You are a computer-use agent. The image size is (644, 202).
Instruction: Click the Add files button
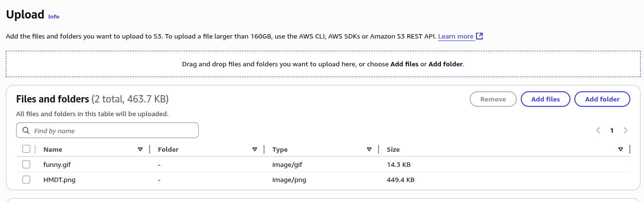coord(545,99)
